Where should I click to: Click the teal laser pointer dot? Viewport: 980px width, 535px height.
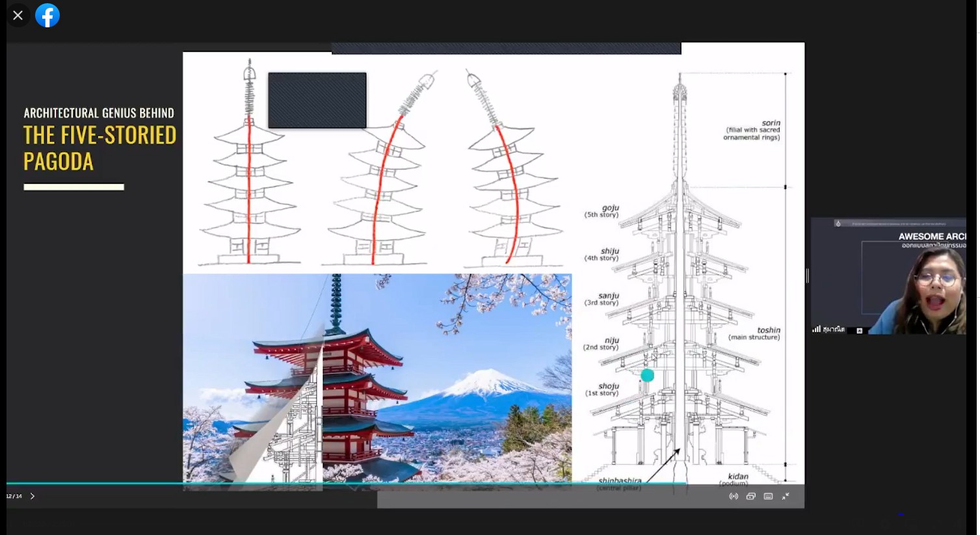tap(647, 375)
